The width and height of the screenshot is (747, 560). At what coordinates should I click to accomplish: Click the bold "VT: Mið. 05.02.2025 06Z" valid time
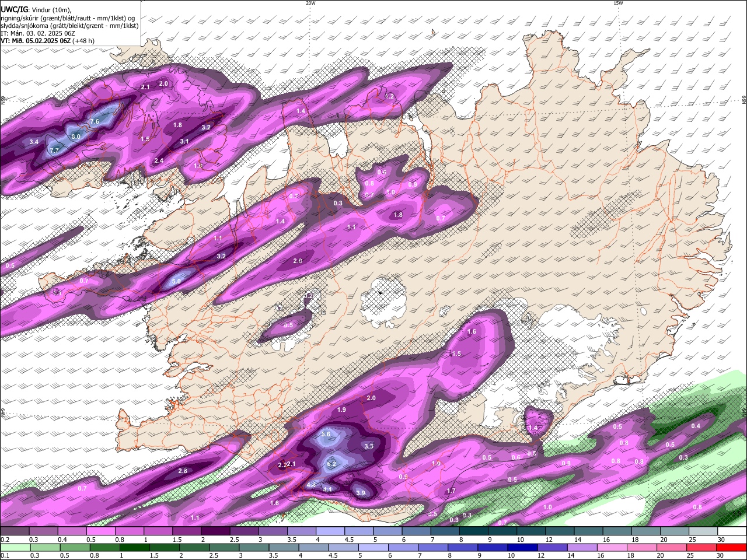36,41
